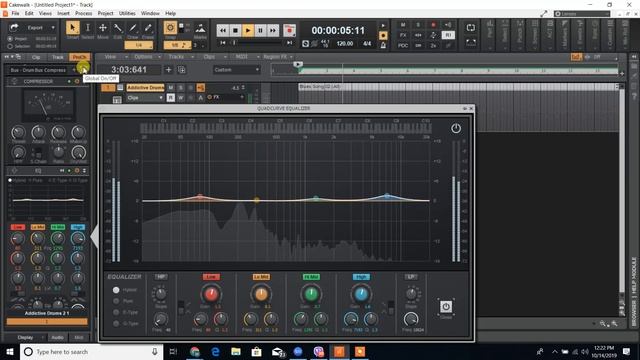The height and width of the screenshot is (360, 640).
Task: Toggle QuadCurve Equalizer power button
Action: click(x=456, y=129)
